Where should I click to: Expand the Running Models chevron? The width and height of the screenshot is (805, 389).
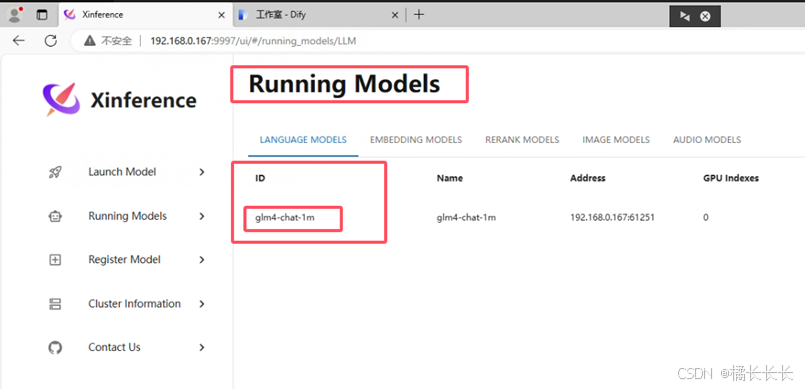(x=202, y=217)
